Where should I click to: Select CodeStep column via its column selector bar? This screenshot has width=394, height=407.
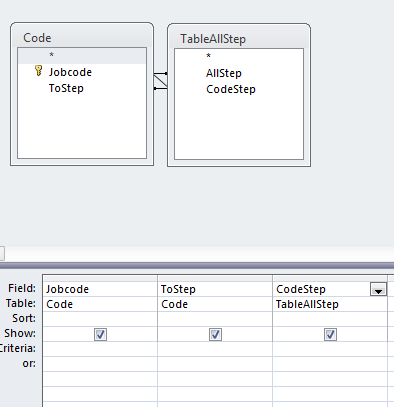[x=330, y=278]
